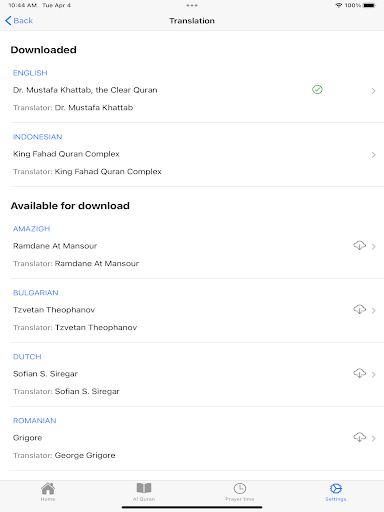Open details chevron for Grigore translation
Screen dimensions: 384x512
pyautogui.click(x=373, y=438)
